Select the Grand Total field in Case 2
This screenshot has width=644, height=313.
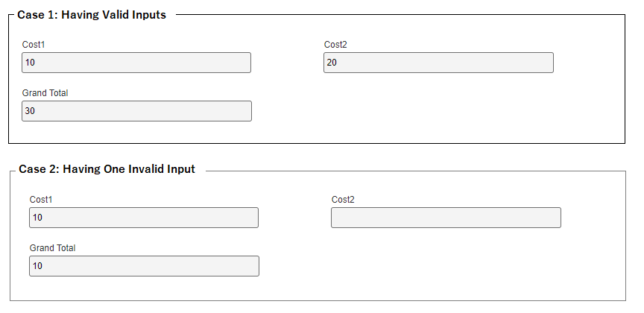144,266
